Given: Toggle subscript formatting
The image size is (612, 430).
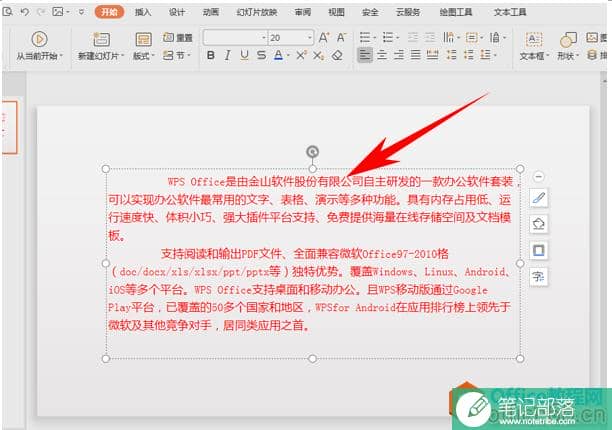Looking at the screenshot, I should [x=318, y=55].
